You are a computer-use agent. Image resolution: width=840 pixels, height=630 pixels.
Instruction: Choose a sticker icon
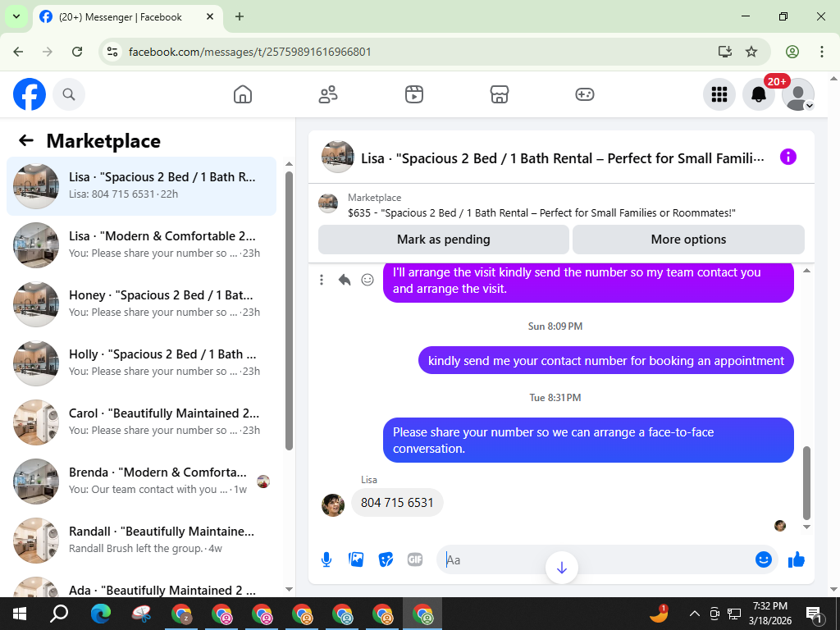[x=386, y=559]
